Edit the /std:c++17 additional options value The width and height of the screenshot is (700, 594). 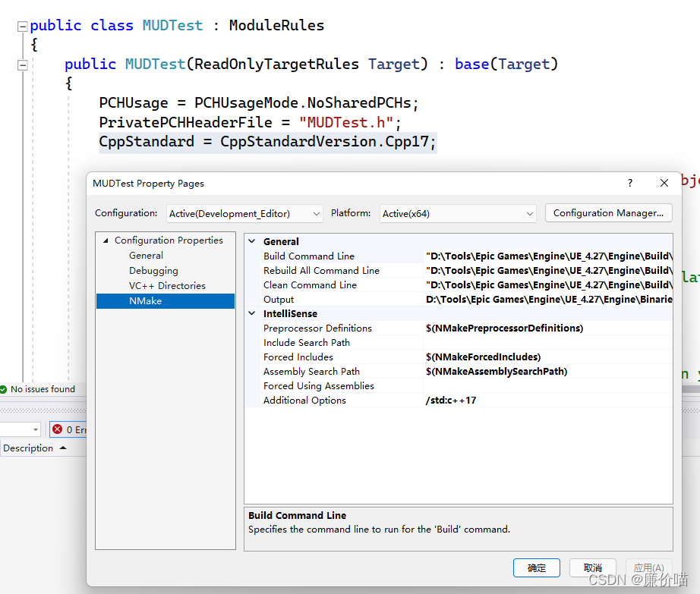click(x=547, y=401)
